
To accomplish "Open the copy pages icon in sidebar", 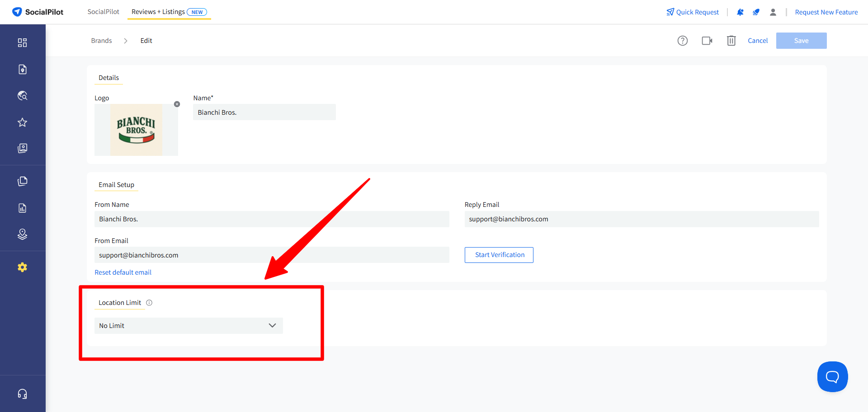I will point(22,181).
